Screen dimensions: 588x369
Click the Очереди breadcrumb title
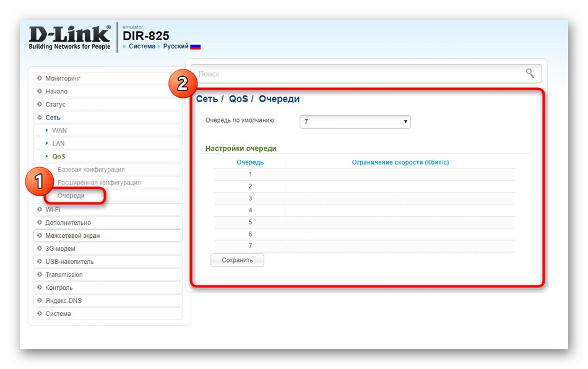279,99
